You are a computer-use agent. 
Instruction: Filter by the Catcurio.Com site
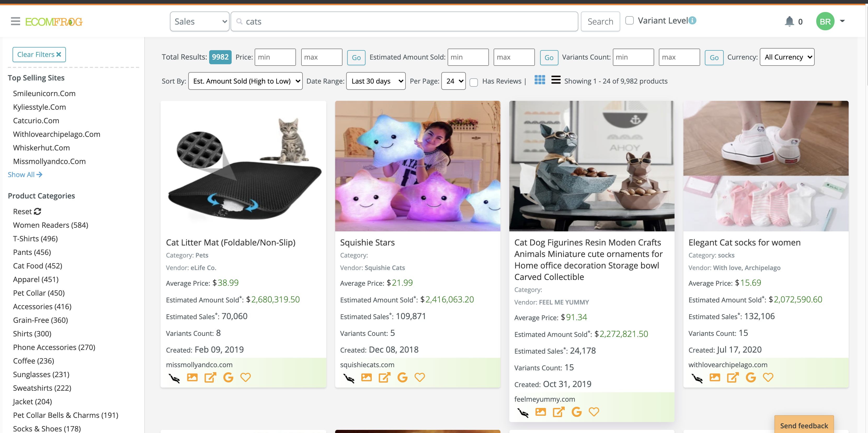pyautogui.click(x=36, y=121)
